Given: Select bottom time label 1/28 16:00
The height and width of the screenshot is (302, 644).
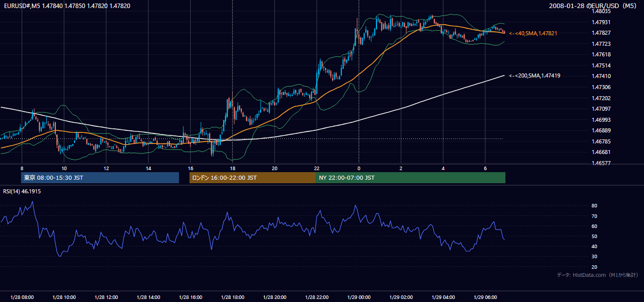Looking at the screenshot, I should coord(190,297).
